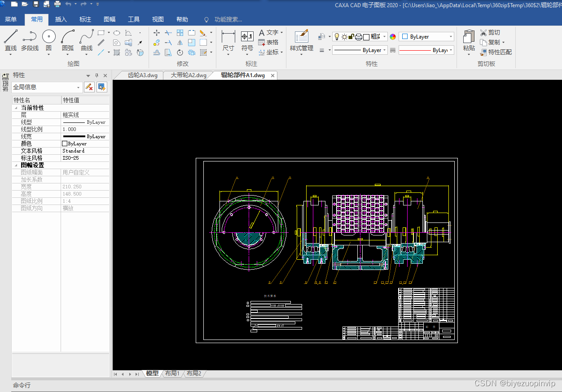Choose the ellipse drawing tool
This screenshot has width=562, height=392.
(x=116, y=33)
